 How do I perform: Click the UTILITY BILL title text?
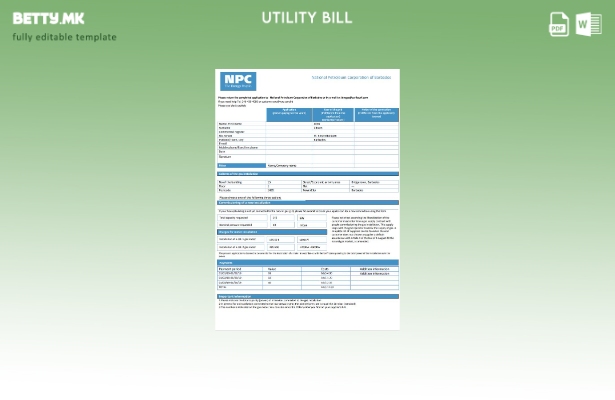pyautogui.click(x=307, y=18)
